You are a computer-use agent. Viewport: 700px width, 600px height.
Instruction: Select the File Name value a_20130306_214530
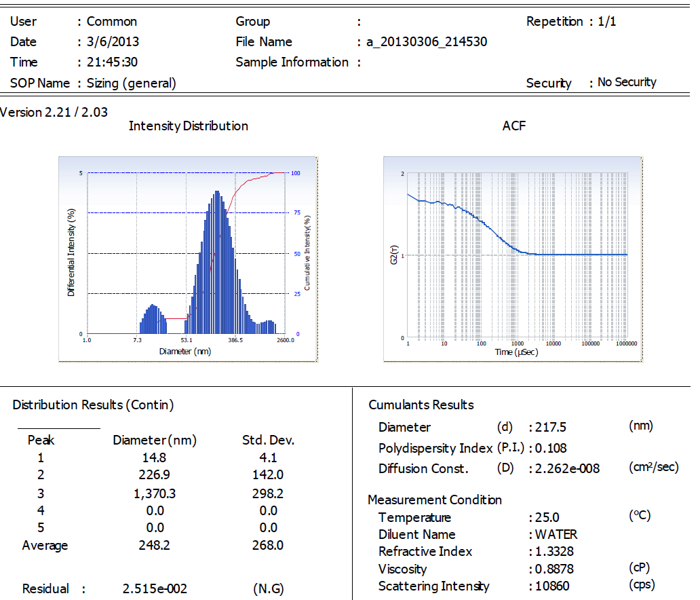point(427,42)
